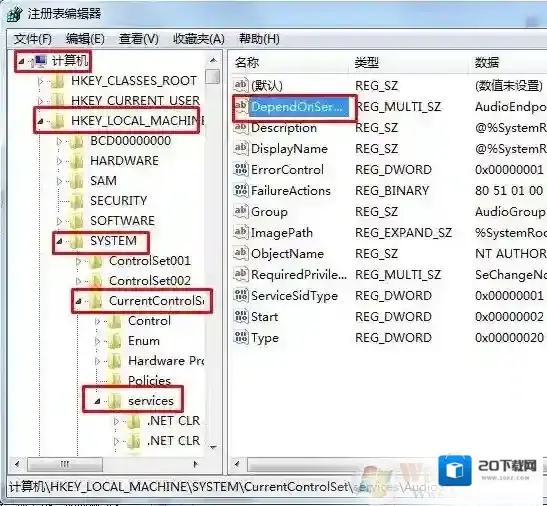
Task: Click the binary icon of Type value
Action: [241, 337]
